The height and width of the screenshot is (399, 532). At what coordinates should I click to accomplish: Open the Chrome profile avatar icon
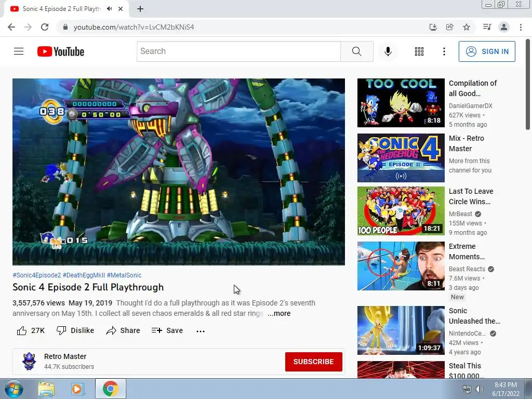(504, 27)
